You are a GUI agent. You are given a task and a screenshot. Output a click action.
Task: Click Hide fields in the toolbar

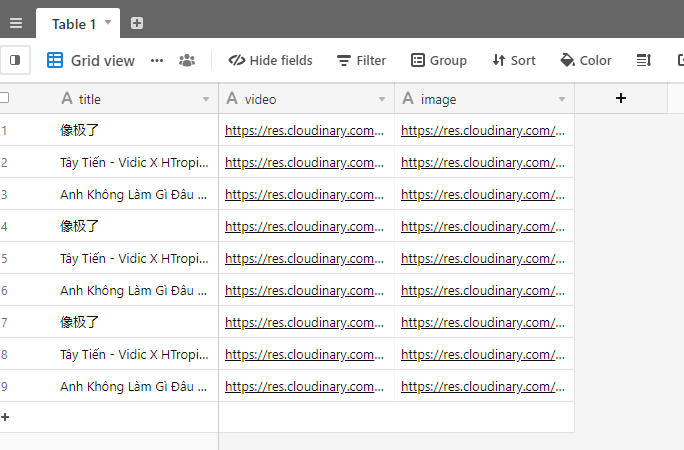point(270,60)
